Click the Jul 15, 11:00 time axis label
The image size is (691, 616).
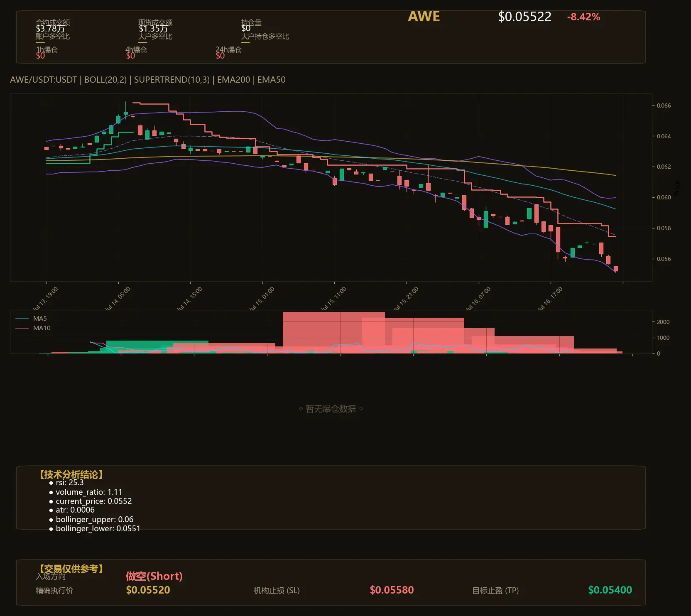[x=334, y=298]
